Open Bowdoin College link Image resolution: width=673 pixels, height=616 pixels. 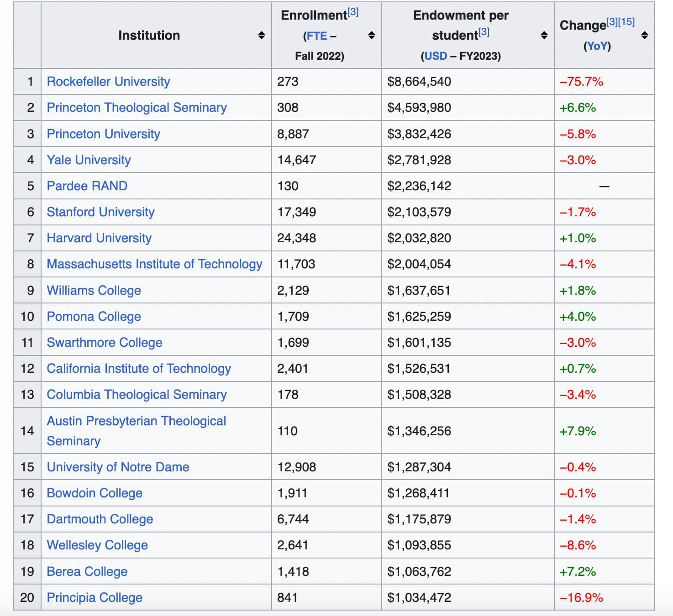95,493
